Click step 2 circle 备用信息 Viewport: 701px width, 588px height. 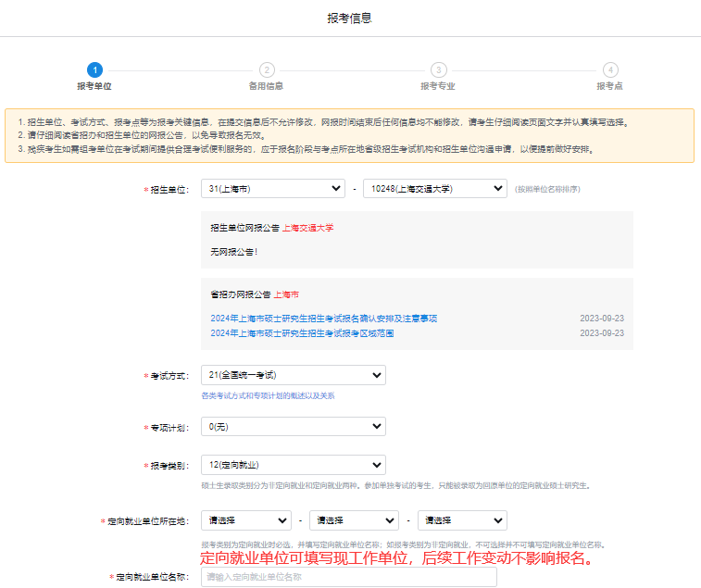pos(267,69)
